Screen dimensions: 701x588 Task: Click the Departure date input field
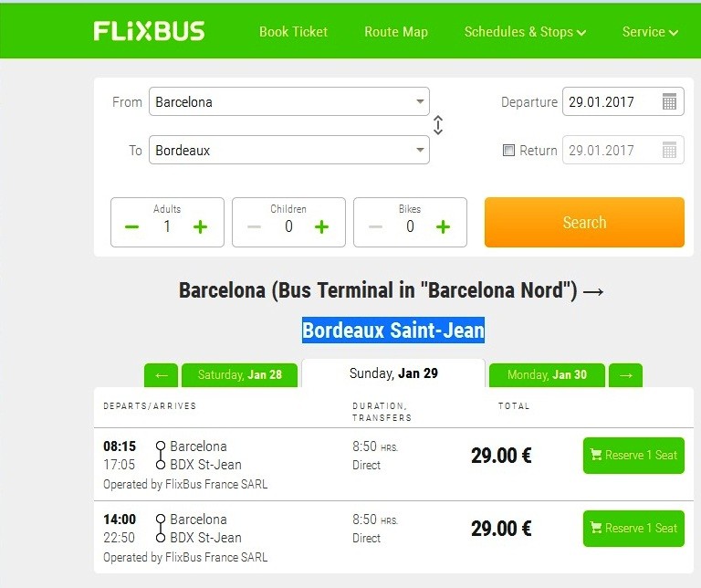[x=623, y=101]
